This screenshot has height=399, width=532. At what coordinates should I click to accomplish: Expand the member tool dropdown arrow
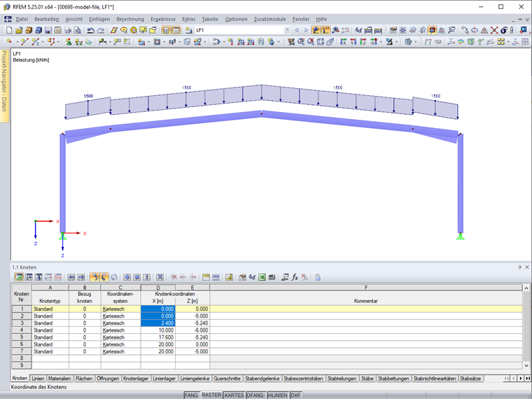(110, 42)
